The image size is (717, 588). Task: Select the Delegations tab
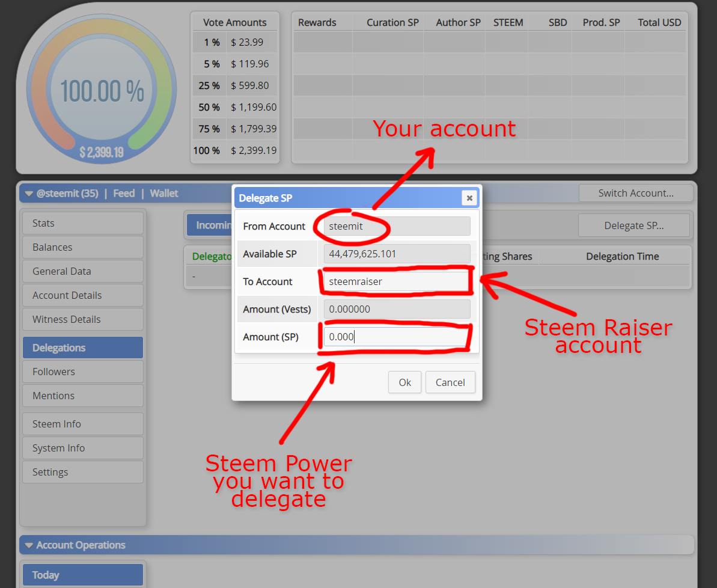pos(83,348)
